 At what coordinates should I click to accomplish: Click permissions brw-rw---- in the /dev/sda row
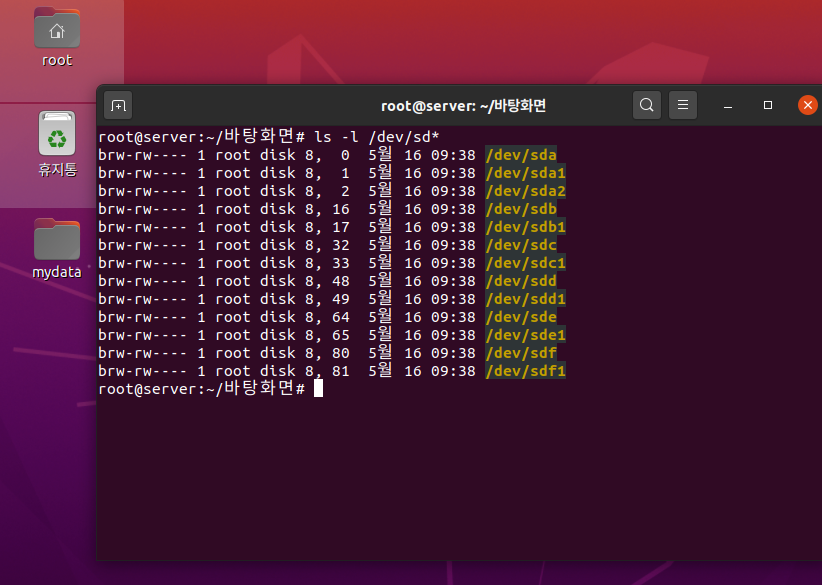(x=143, y=155)
